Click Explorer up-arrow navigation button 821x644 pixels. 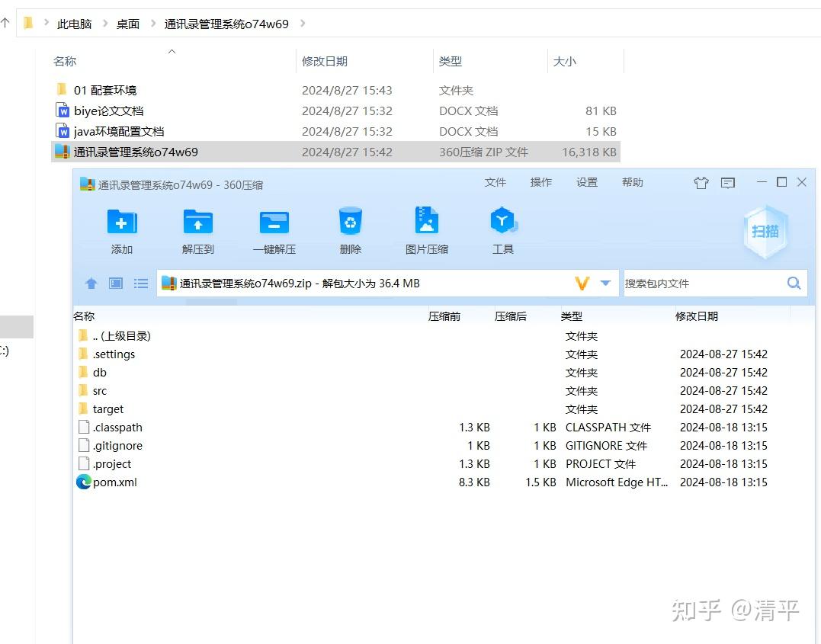coord(5,23)
